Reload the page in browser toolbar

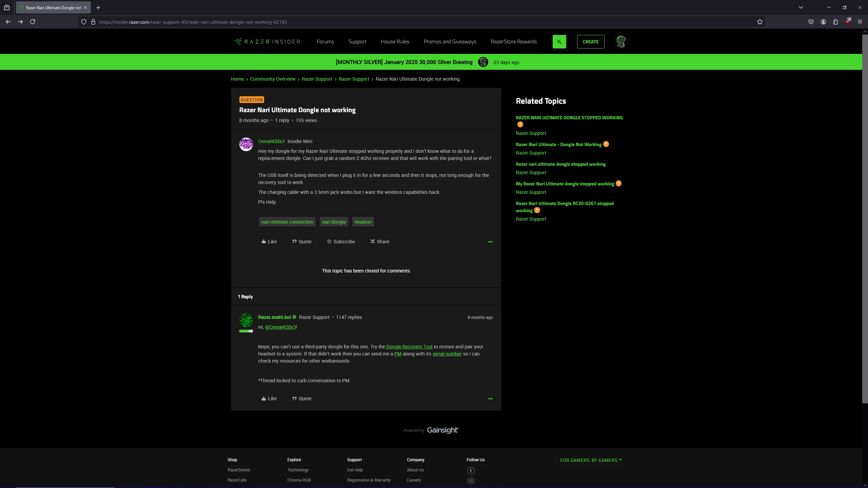point(33,22)
